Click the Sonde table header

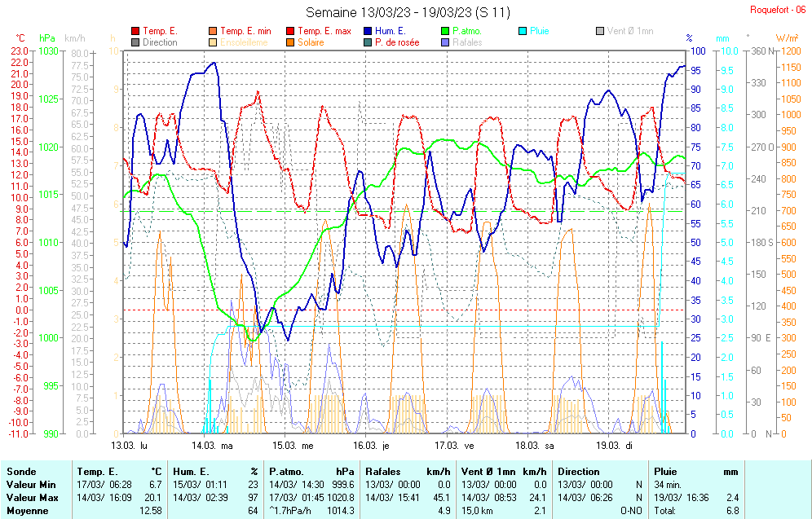pos(21,472)
